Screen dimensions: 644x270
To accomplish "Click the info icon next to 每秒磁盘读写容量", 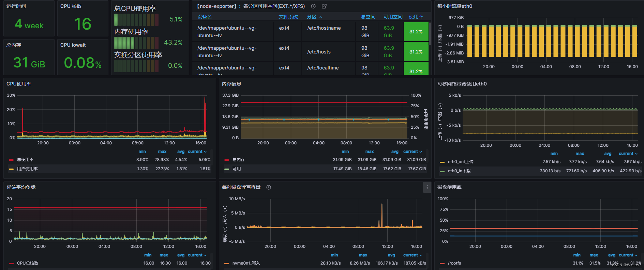I will (269, 187).
